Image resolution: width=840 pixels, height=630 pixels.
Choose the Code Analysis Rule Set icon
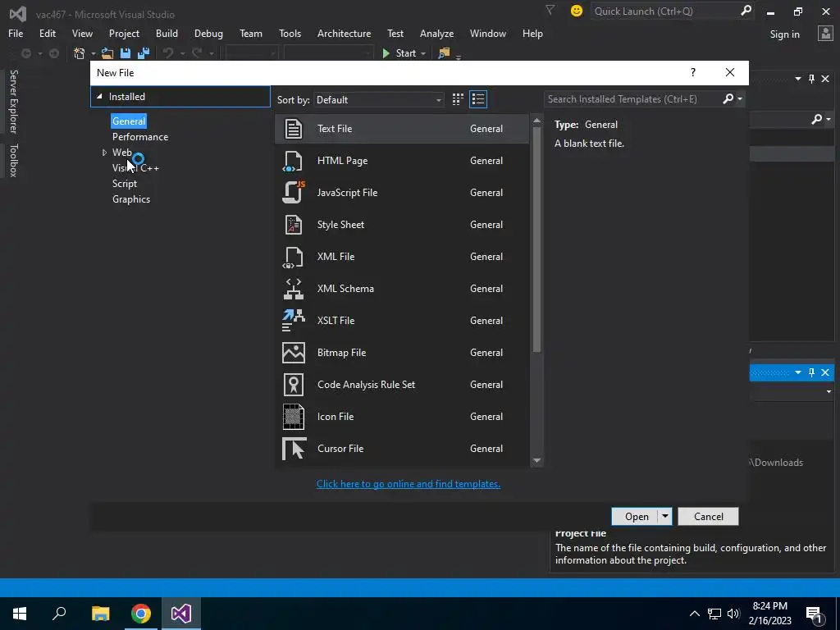tap(294, 385)
